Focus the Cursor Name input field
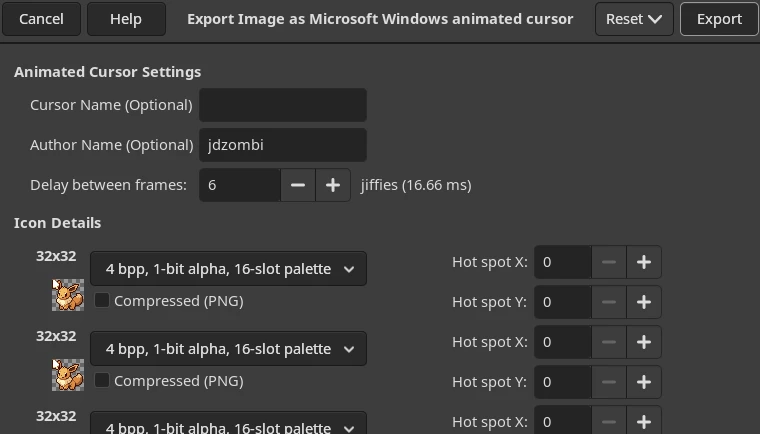The width and height of the screenshot is (760, 434). point(283,105)
